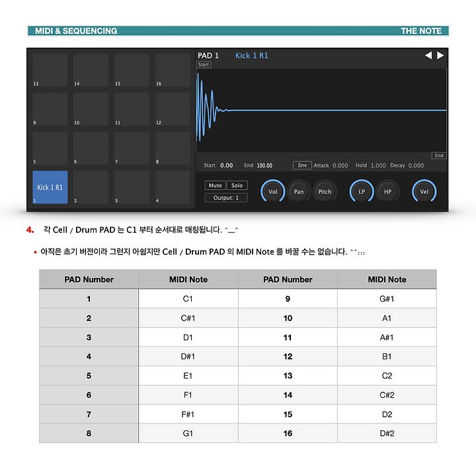Adjust the Pitch knob
476x450 pixels.
click(325, 191)
